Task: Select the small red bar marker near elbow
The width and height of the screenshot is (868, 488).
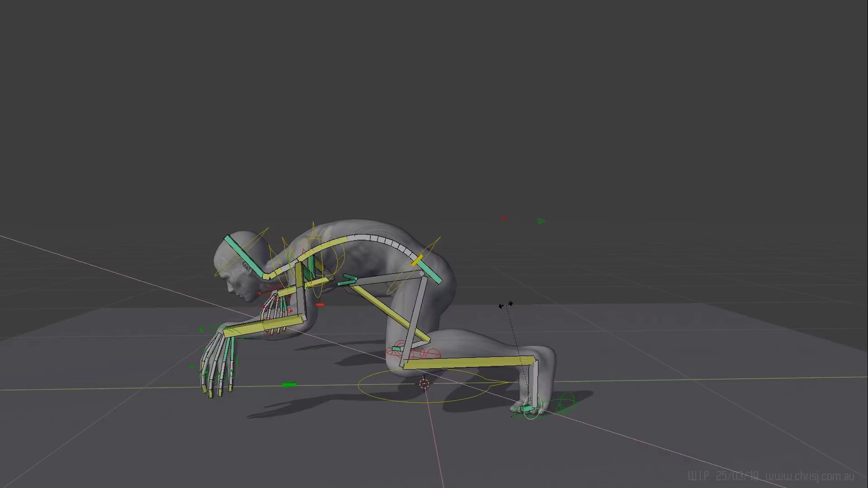Action: click(320, 305)
